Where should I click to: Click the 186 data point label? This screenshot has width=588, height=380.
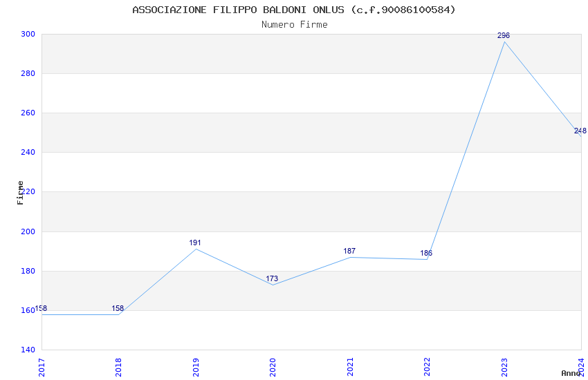426,253
